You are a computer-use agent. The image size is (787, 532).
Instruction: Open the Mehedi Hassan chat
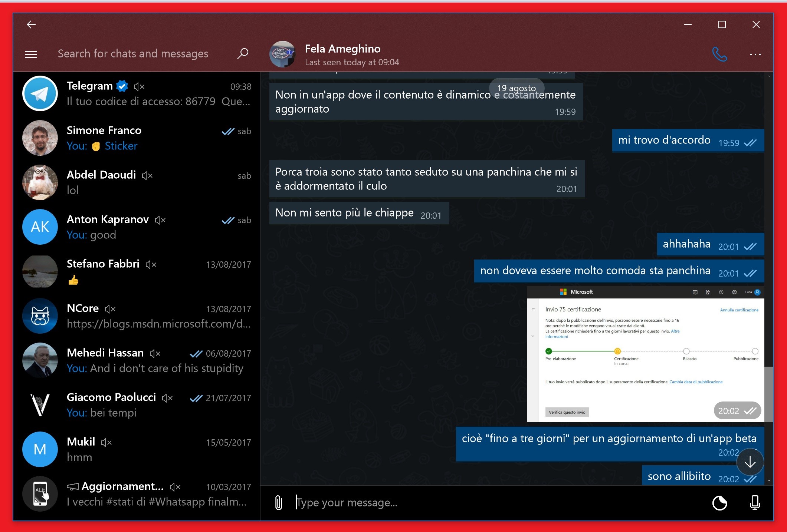tap(137, 360)
